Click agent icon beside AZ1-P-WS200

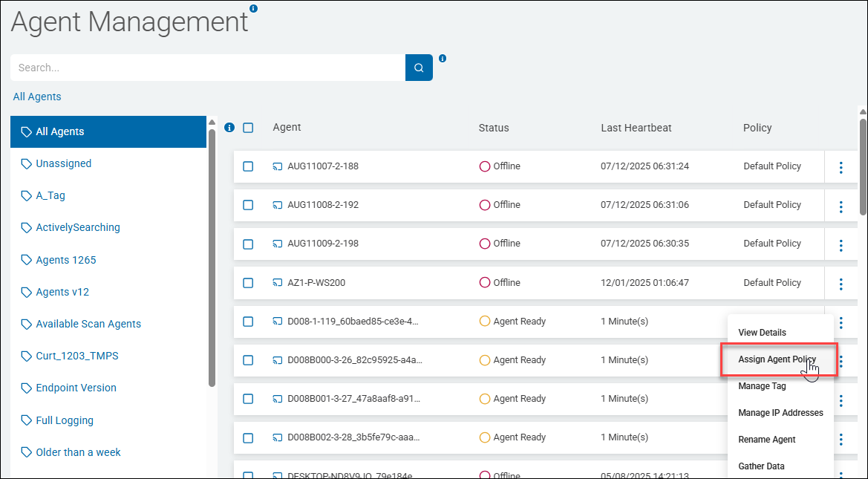[x=278, y=283]
